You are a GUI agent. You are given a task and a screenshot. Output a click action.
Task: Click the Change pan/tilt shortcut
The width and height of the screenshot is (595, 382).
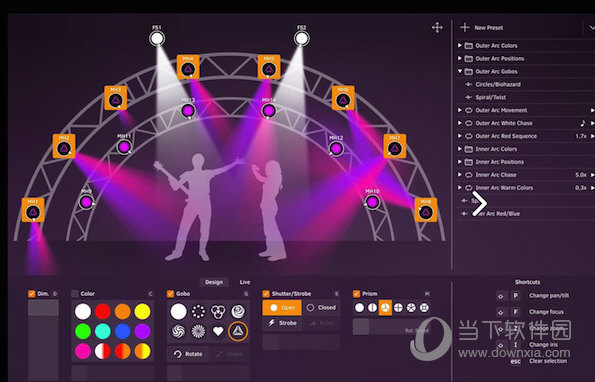(x=549, y=296)
